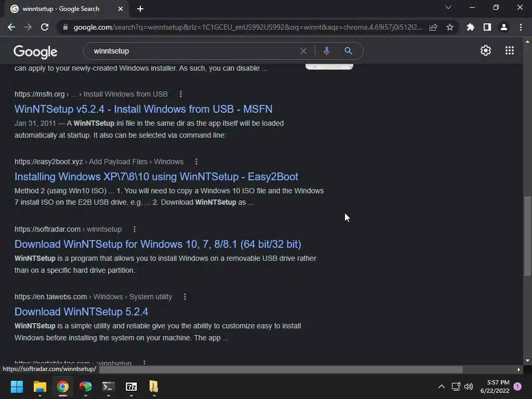Open the tab search dropdown arrow
The image size is (532, 399).
pos(448,7)
